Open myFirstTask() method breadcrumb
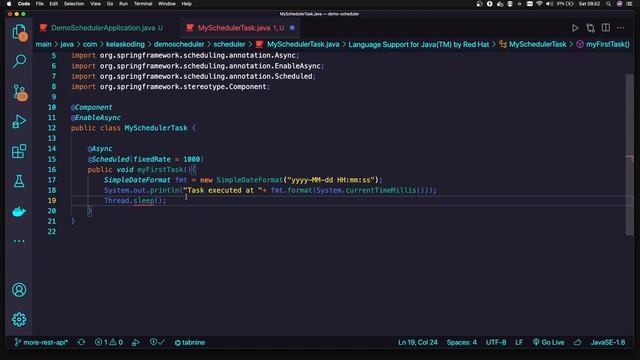Screen dimensions: 640x360 (603, 44)
